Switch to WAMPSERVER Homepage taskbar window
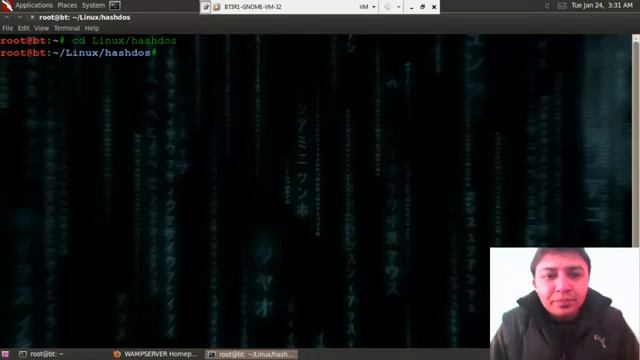The width and height of the screenshot is (640, 360). point(156,354)
